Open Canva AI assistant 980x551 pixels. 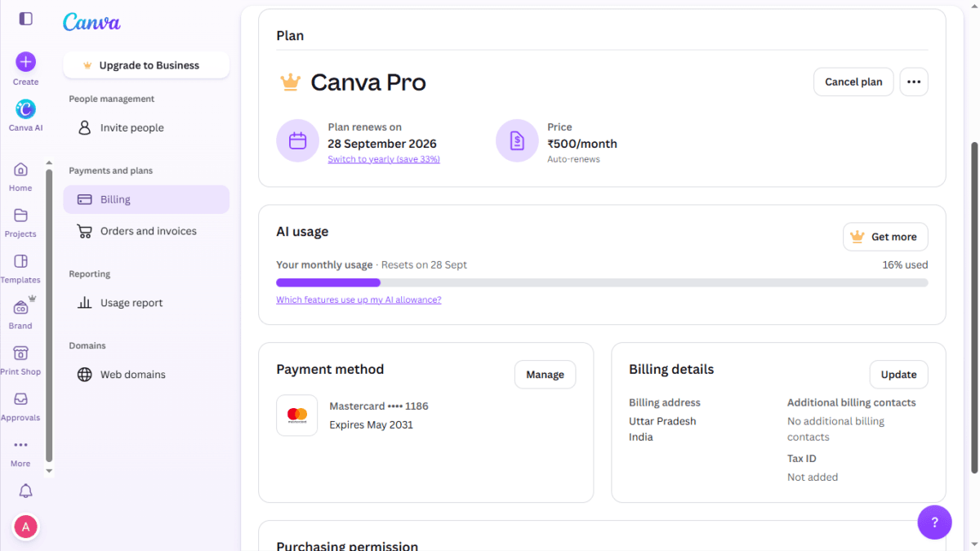25,109
